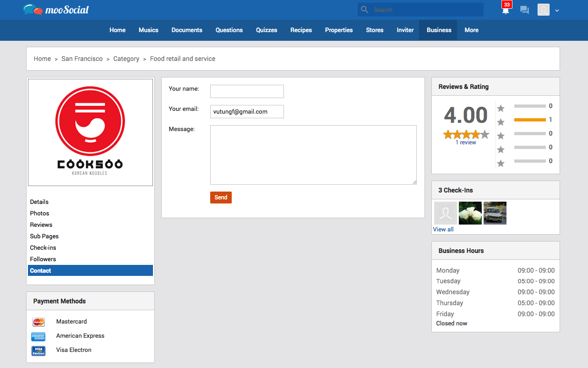Click the Send button

[221, 198]
